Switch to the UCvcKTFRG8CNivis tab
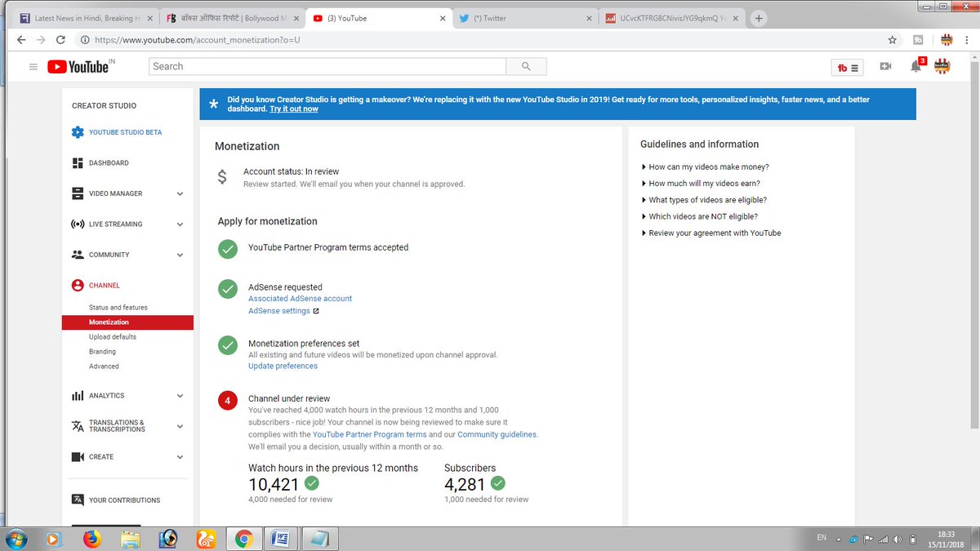Screen dimensions: 980x551 tap(672, 18)
